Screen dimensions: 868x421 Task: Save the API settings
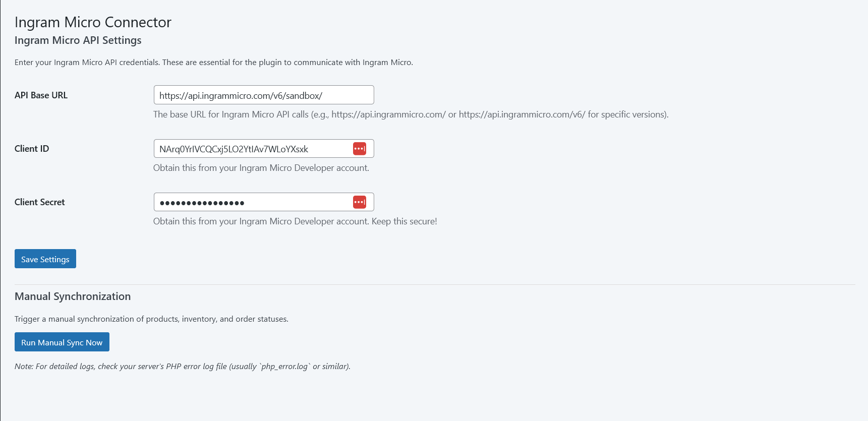click(45, 259)
